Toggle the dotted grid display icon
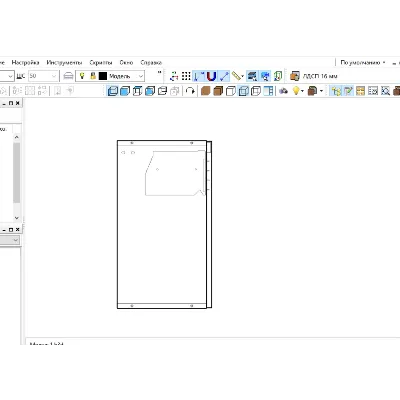400x400 pixels. coord(186,76)
